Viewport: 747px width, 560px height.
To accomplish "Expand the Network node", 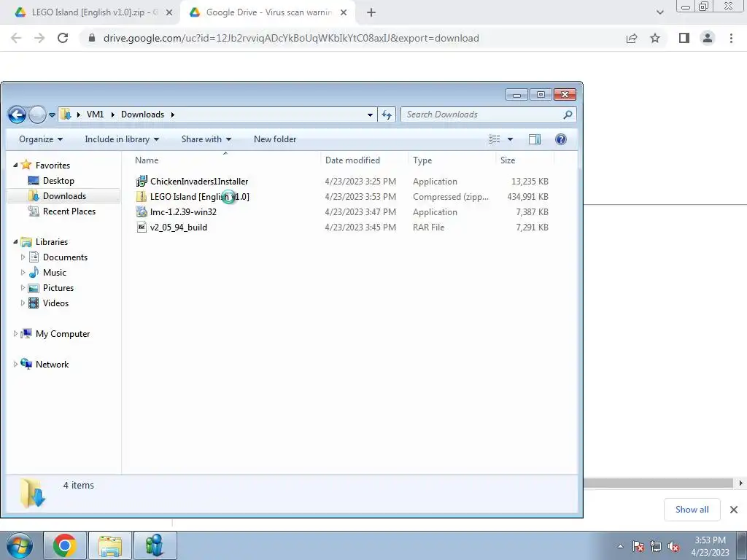I will [x=15, y=365].
